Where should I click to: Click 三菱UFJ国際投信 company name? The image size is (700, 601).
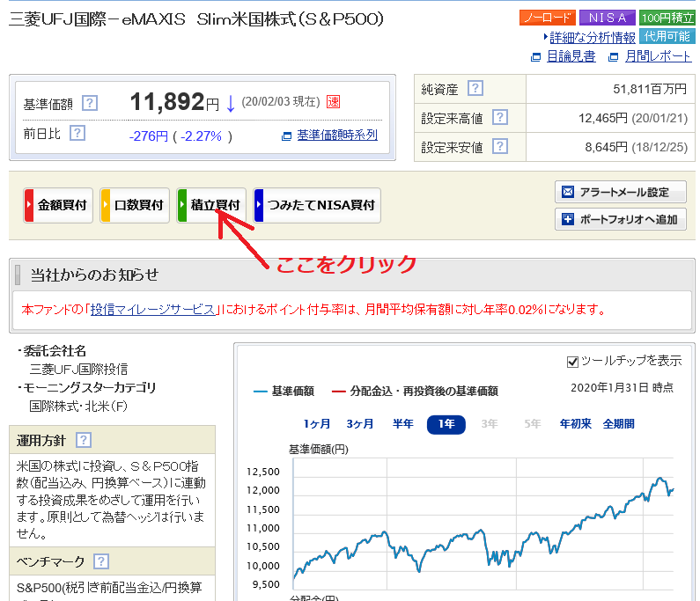[x=78, y=370]
